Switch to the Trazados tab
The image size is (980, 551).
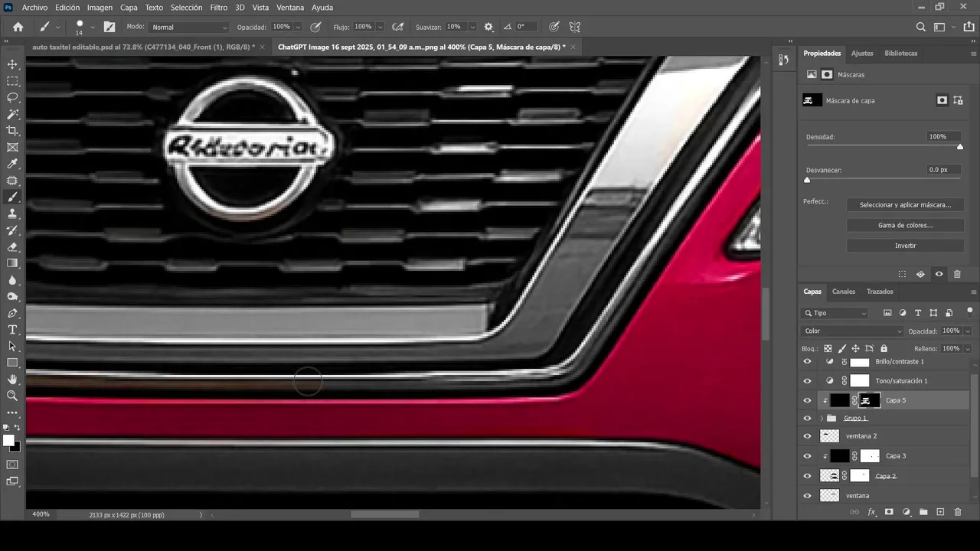[x=880, y=292]
